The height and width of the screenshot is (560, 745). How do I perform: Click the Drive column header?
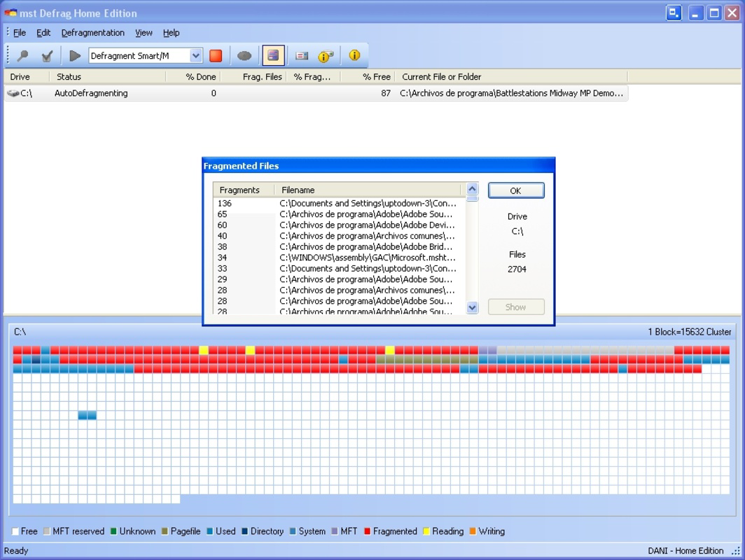pos(27,77)
